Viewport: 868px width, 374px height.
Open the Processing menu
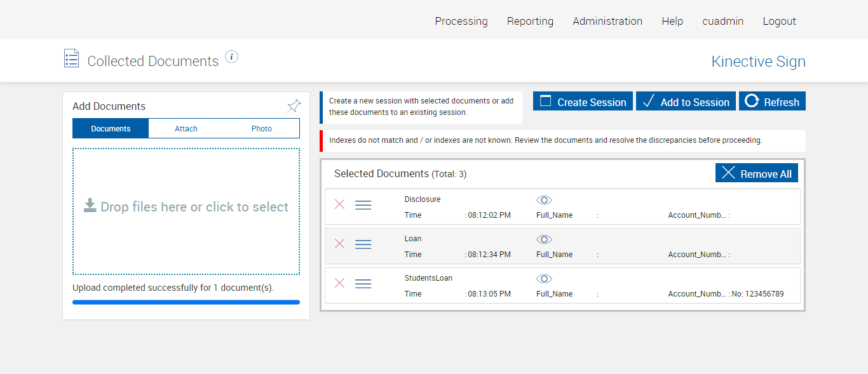click(x=461, y=21)
